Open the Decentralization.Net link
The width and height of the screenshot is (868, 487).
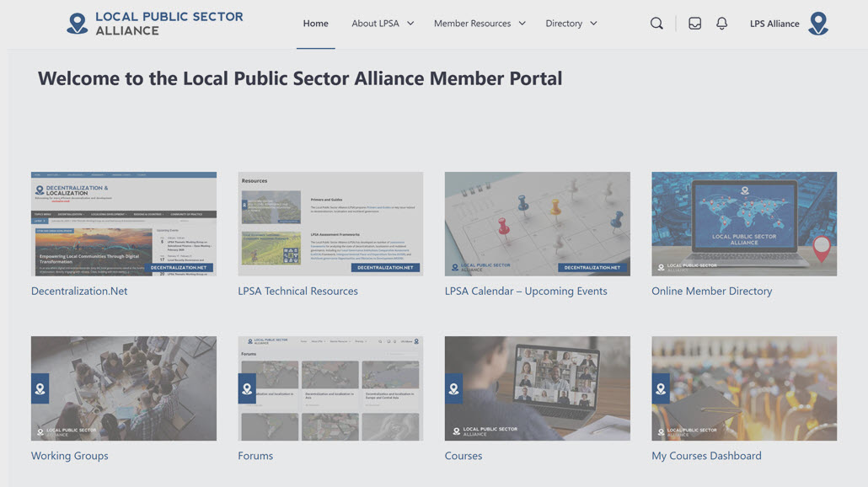point(79,292)
